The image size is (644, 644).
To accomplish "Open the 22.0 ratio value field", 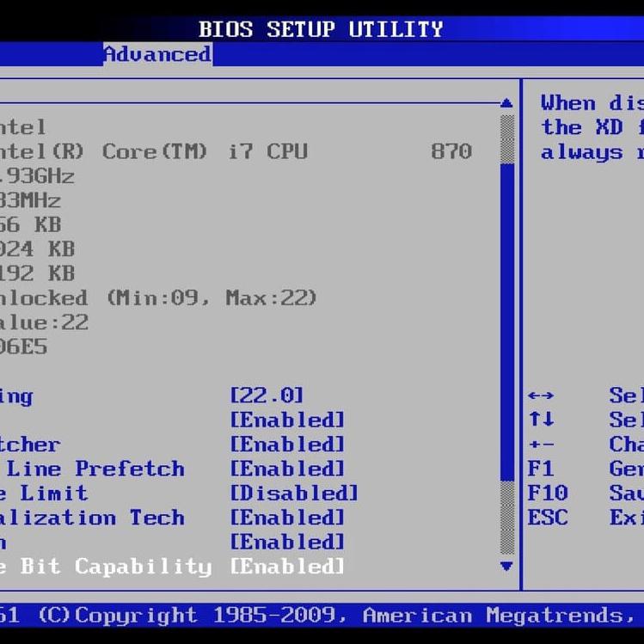I will 267,396.
